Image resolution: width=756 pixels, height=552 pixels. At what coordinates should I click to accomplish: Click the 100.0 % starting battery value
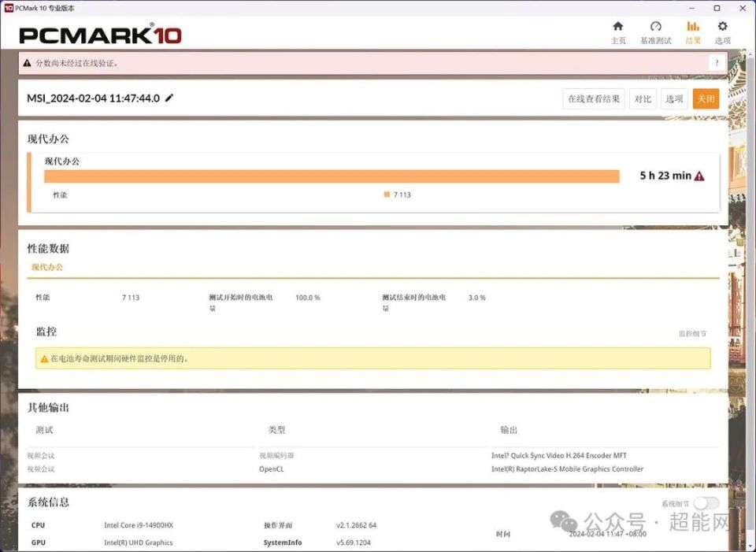tap(308, 298)
